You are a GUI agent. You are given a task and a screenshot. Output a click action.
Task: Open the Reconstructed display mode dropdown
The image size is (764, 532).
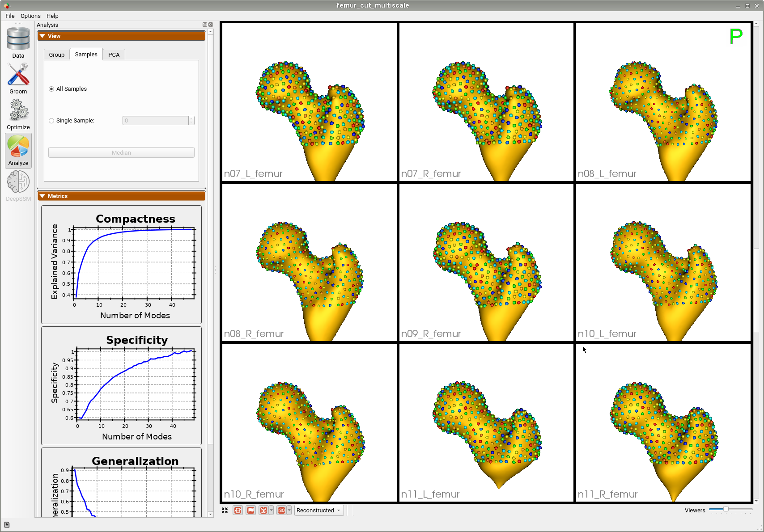pos(319,510)
